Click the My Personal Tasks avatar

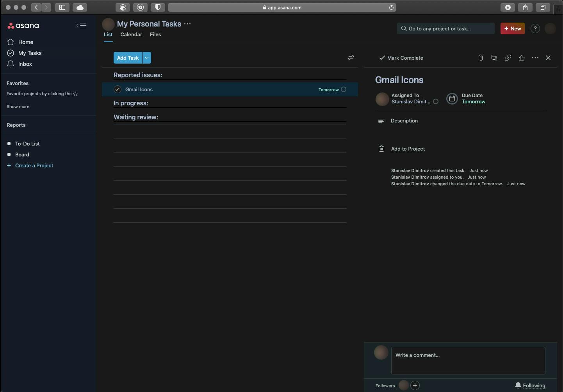[108, 24]
